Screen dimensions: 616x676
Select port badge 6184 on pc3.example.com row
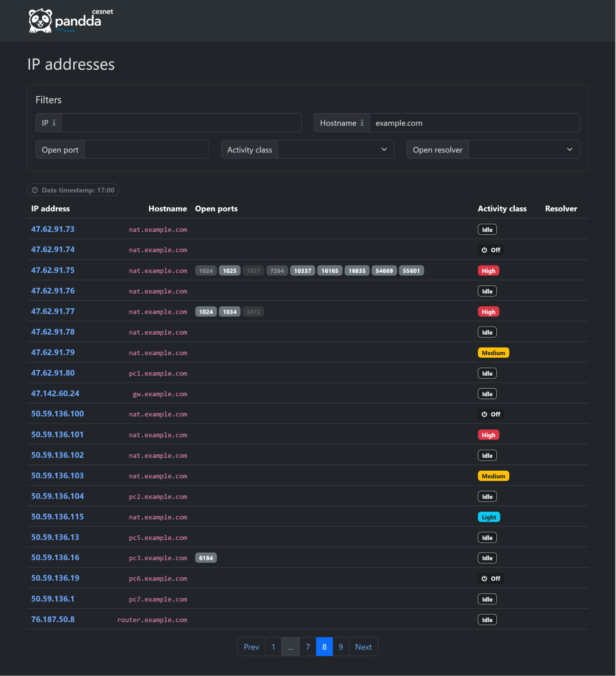click(x=206, y=558)
